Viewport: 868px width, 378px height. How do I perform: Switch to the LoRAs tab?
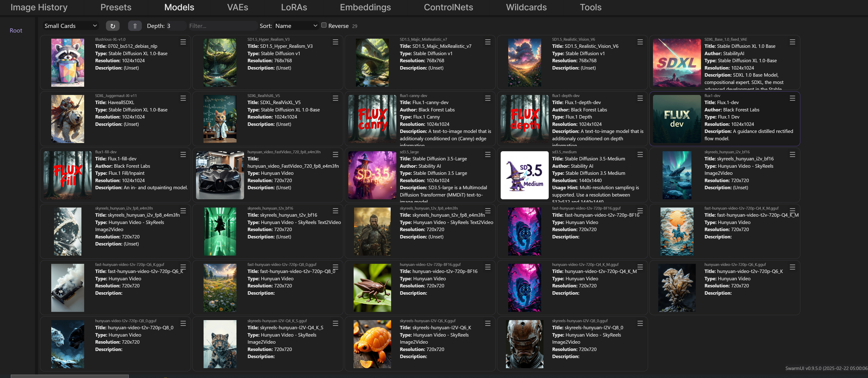click(294, 7)
